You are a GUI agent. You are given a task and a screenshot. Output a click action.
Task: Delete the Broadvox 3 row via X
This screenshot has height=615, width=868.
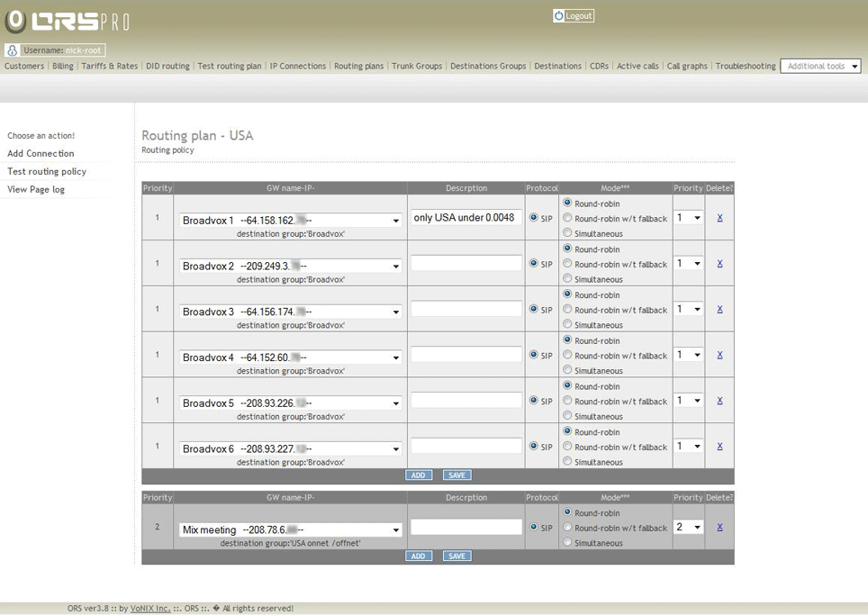click(x=719, y=309)
